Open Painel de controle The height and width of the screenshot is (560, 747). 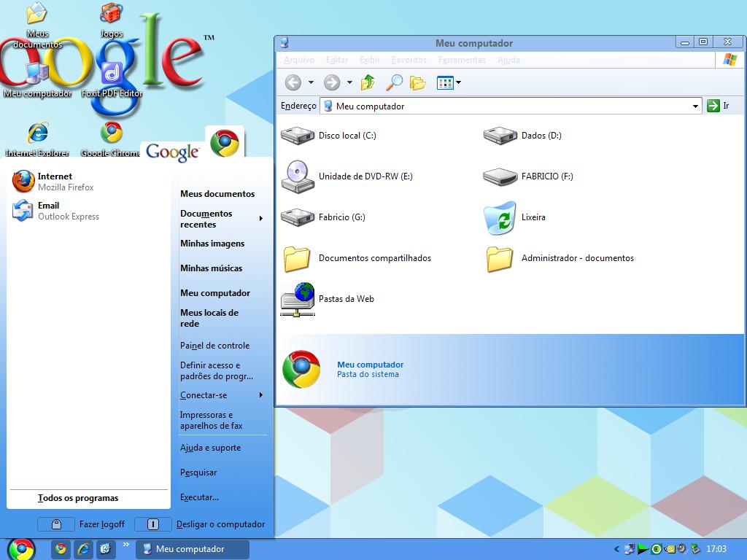tap(214, 345)
